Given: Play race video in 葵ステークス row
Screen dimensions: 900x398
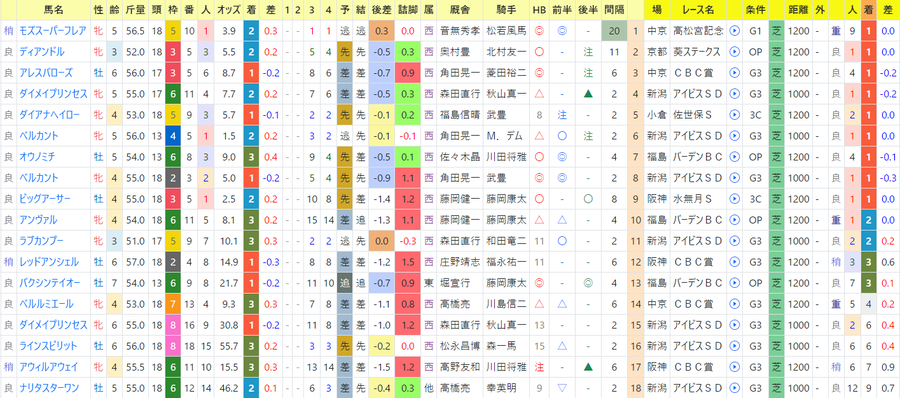Looking at the screenshot, I should [734, 52].
